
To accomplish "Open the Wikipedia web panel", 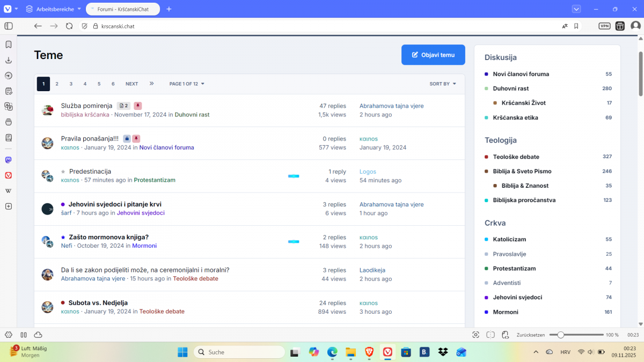I will coord(9,190).
